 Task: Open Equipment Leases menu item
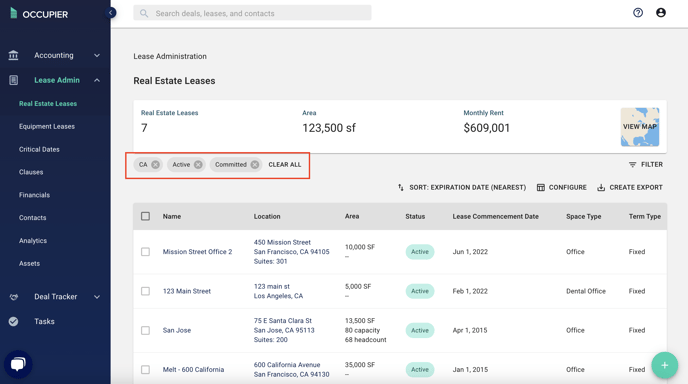tap(47, 126)
